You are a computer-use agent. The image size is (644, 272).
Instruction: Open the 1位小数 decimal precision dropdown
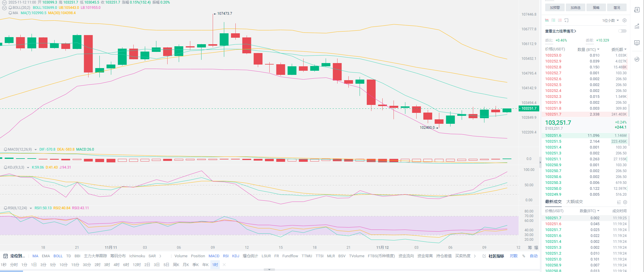pos(610,20)
